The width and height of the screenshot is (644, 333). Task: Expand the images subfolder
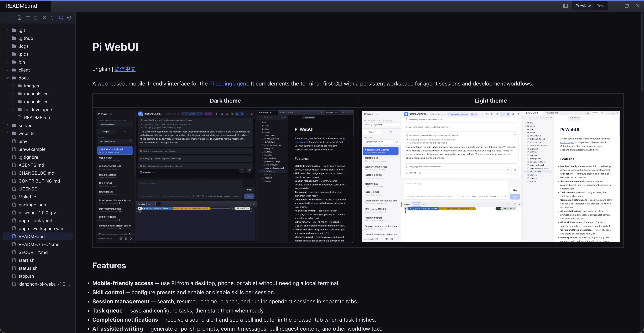(13, 86)
